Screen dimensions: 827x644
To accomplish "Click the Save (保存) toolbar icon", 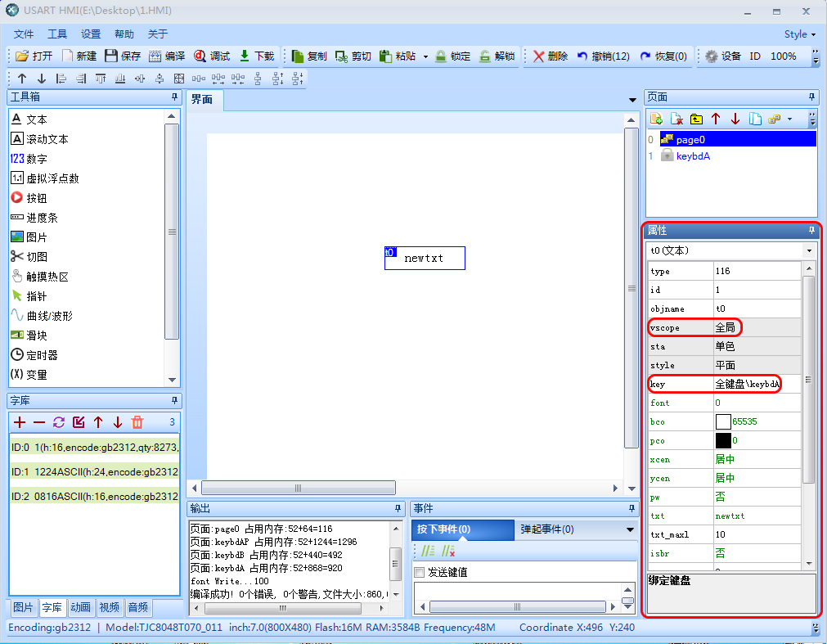I will point(111,56).
